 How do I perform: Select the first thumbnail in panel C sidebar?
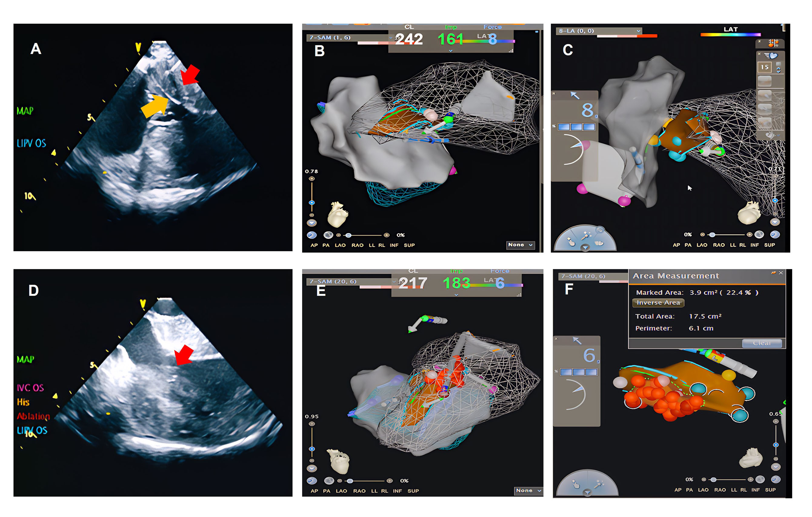[764, 81]
